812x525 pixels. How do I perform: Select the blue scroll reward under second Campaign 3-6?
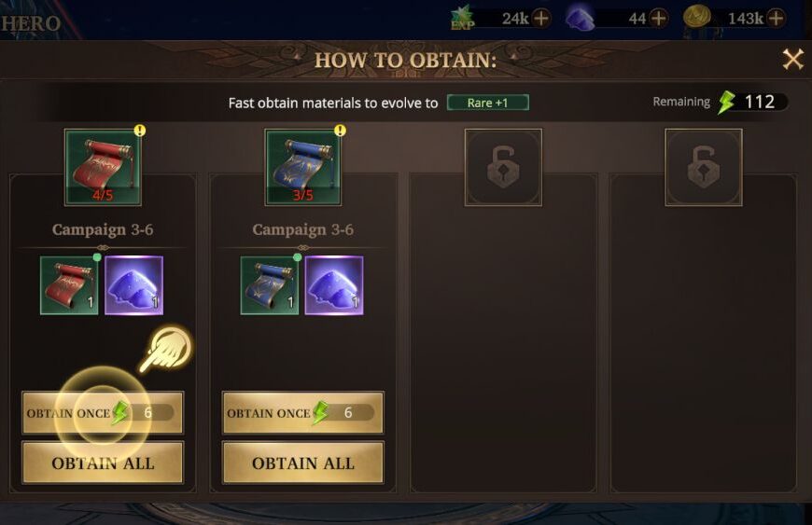point(270,285)
